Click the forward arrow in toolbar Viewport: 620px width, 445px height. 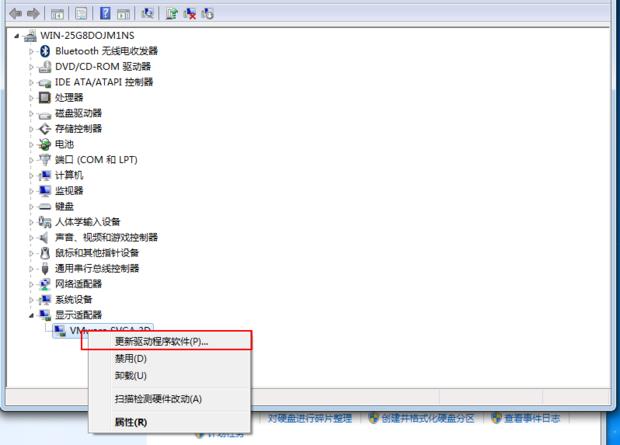(33, 14)
